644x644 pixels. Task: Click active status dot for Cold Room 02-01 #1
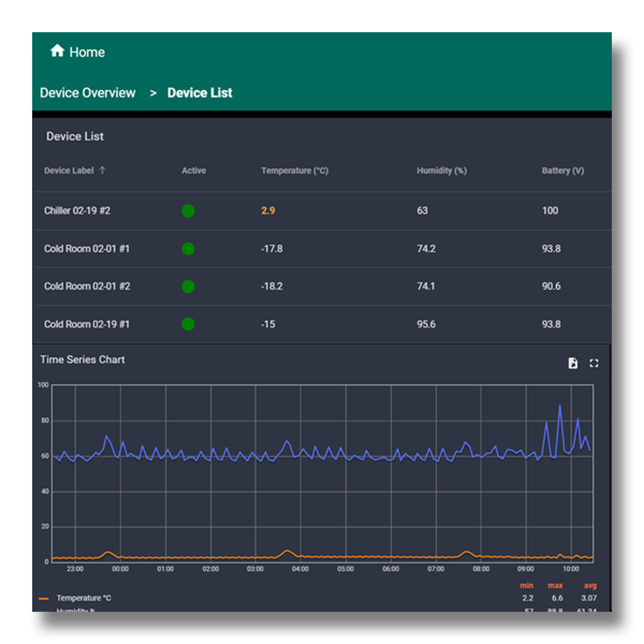pos(188,249)
